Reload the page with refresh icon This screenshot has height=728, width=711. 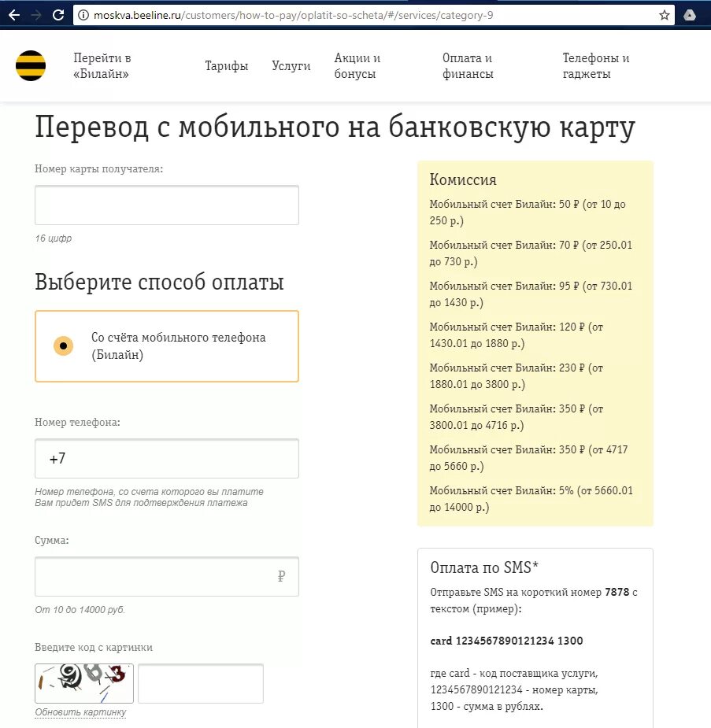[x=58, y=15]
